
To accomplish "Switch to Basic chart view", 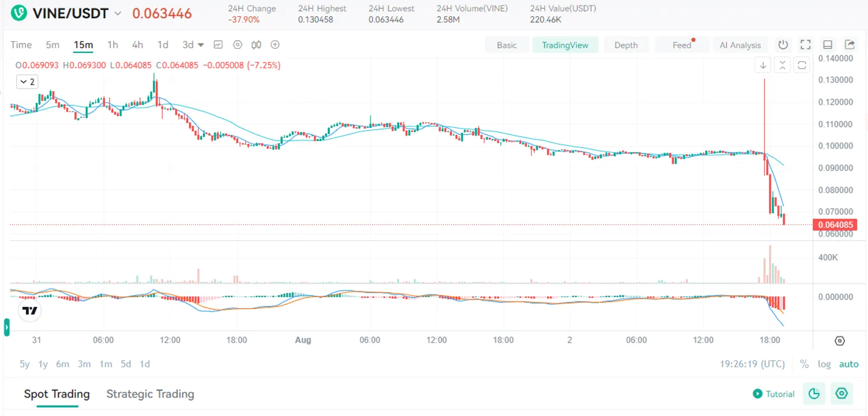I will (507, 45).
